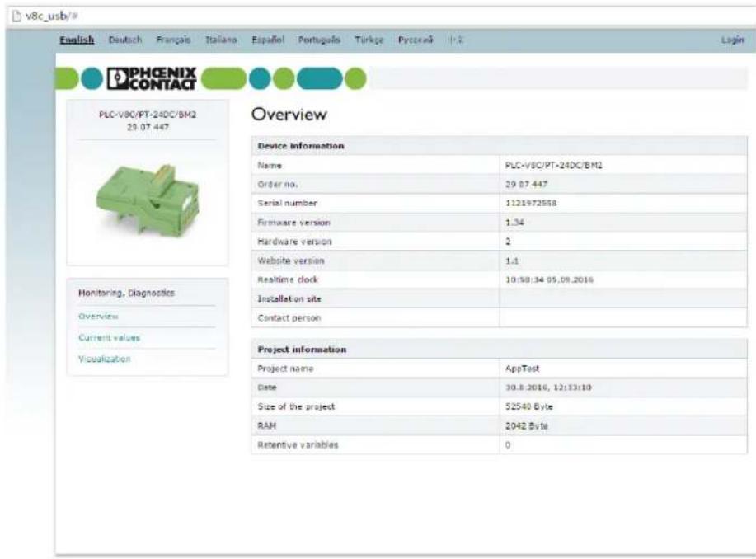Switch language to Italiano
Screen dimensions: 756x559
tap(221, 40)
